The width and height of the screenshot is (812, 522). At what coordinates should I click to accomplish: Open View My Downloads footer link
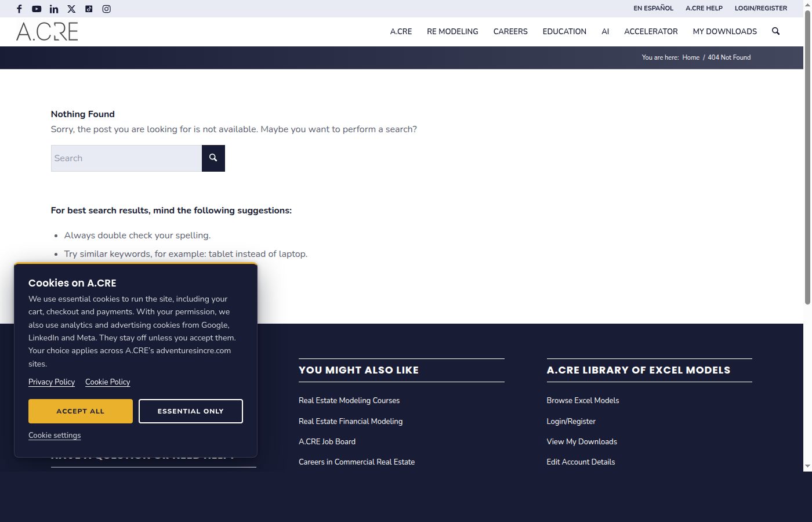pos(582,441)
